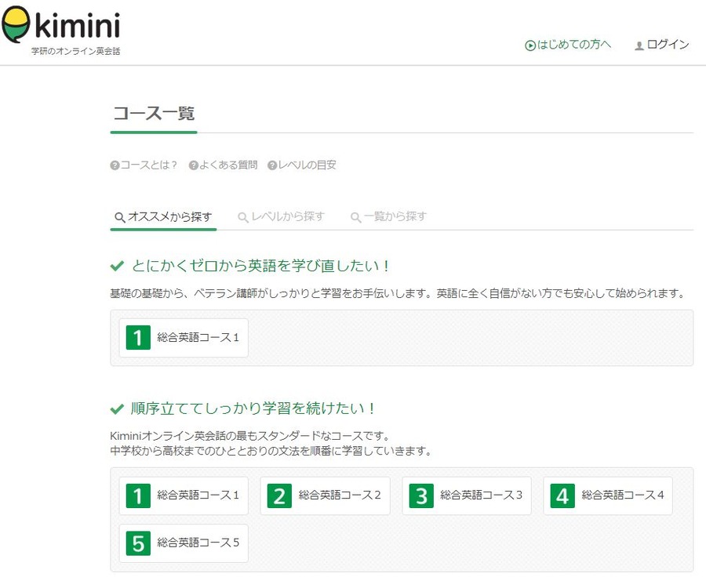This screenshot has height=588, width=706.
Task: Switch to the 一覧から探す tab
Action: 388,216
